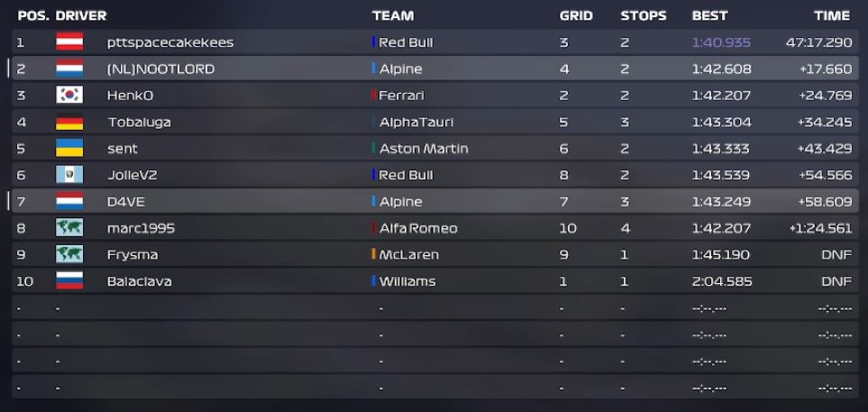Click the Williams team entry for Balaclava

pos(407,281)
